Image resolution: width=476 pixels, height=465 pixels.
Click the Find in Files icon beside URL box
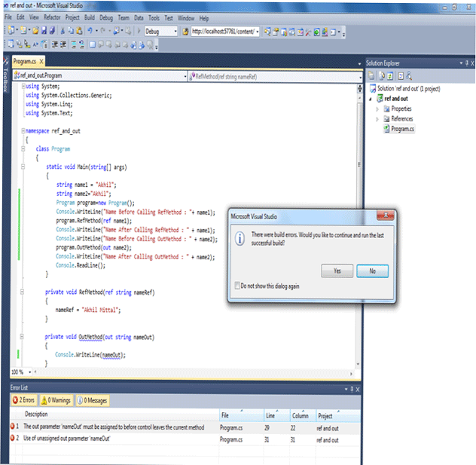pyautogui.click(x=185, y=32)
